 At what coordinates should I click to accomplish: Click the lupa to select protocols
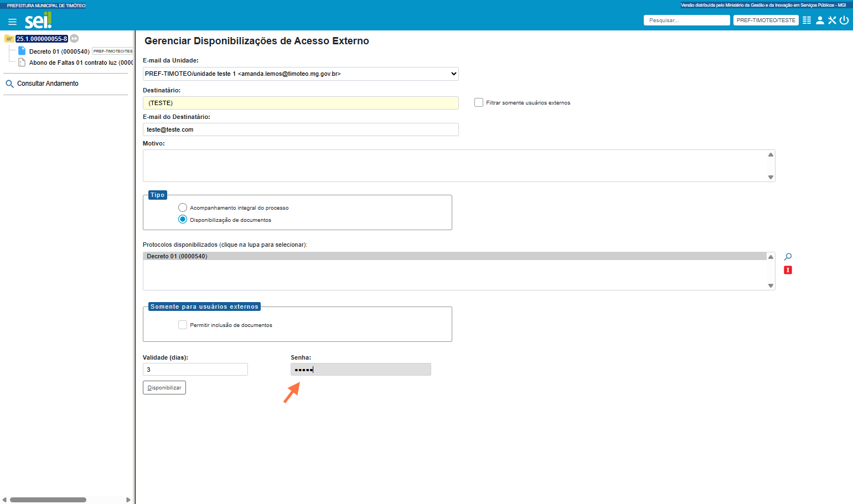(x=788, y=257)
